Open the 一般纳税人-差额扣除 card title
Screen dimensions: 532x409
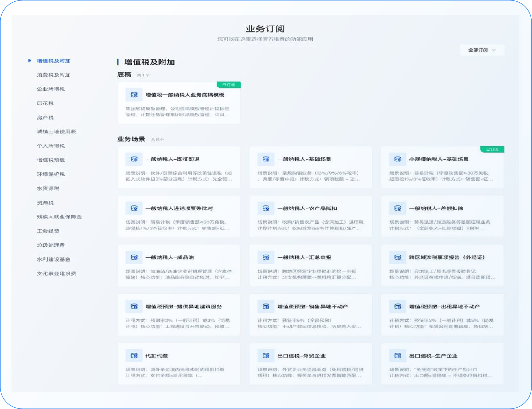[436, 208]
